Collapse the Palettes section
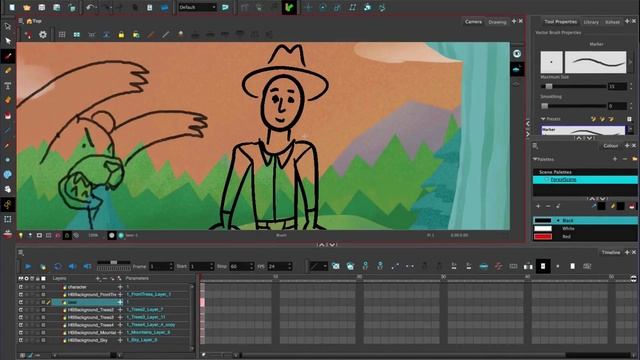This screenshot has width=640, height=360. 535,159
